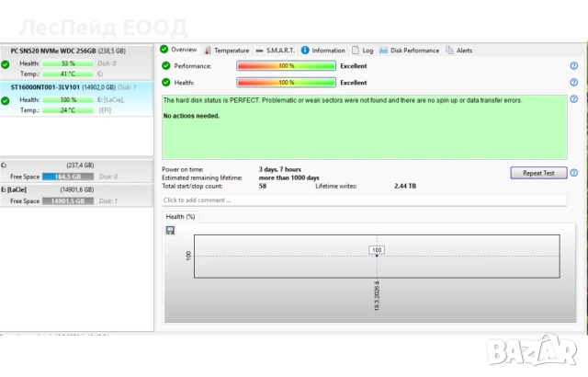Open help icon beside Health row
The width and height of the screenshot is (588, 377).
(573, 83)
